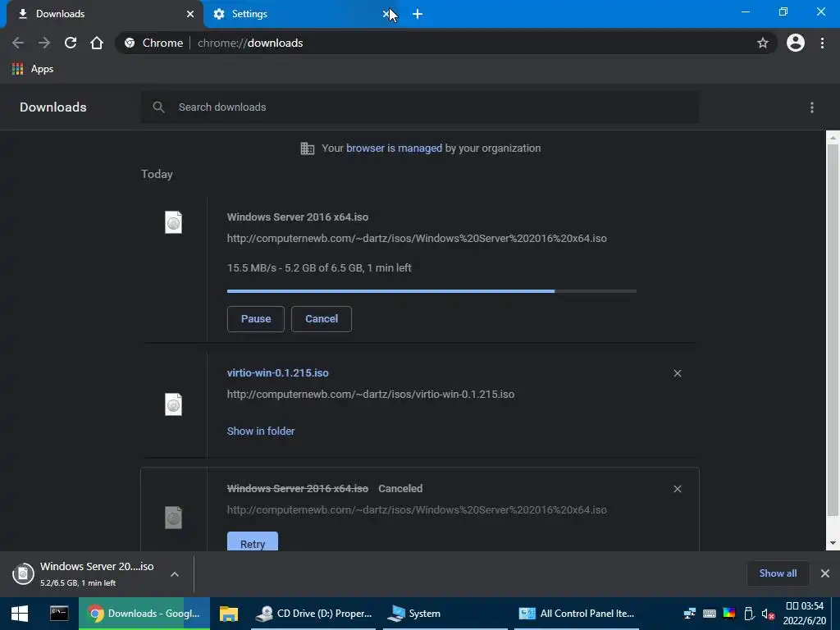Switch to All Control Panel Items window
This screenshot has width=840, height=630.
(x=577, y=614)
